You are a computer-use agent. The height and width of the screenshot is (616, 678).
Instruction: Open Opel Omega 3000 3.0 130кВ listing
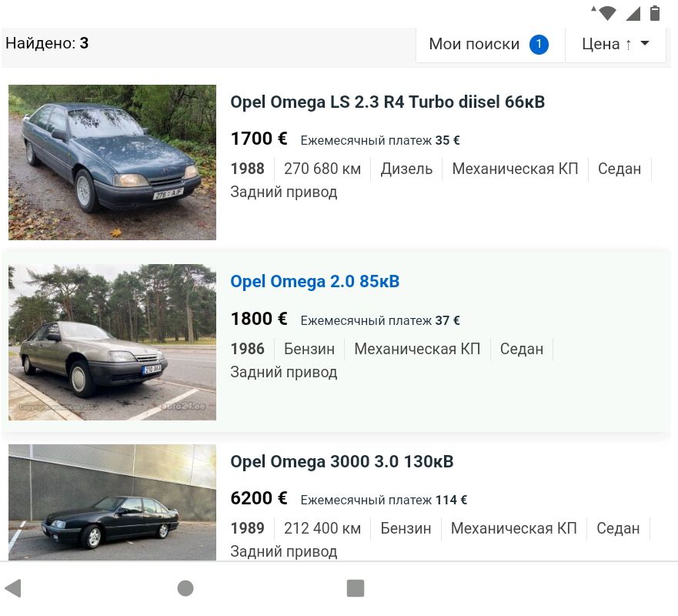coord(342,461)
